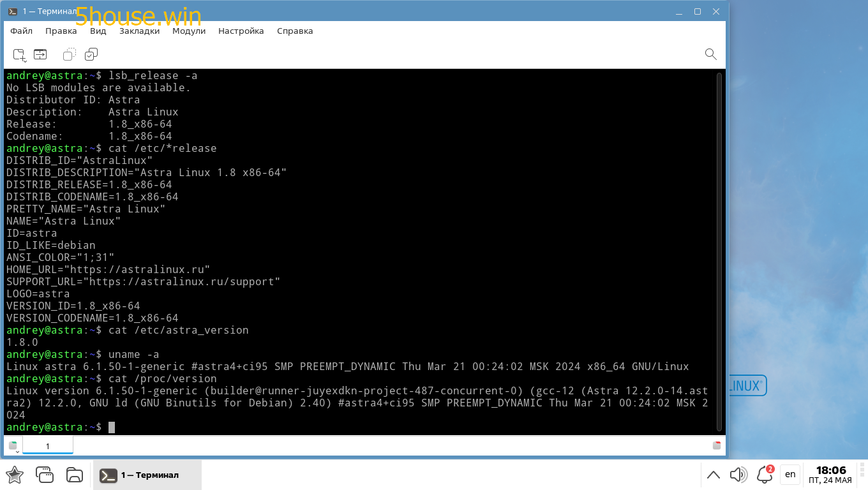Expand hidden tray icons with up arrow
This screenshot has width=868, height=490.
714,475
